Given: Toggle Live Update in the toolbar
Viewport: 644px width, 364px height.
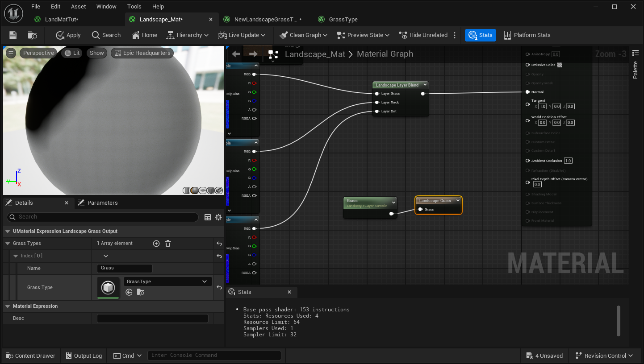Looking at the screenshot, I should pos(242,35).
